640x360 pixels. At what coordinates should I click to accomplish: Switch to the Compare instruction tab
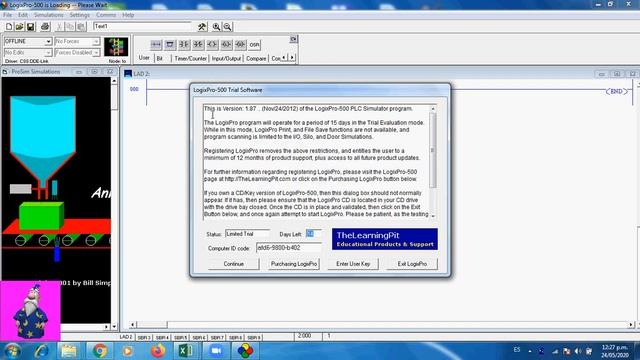point(256,58)
